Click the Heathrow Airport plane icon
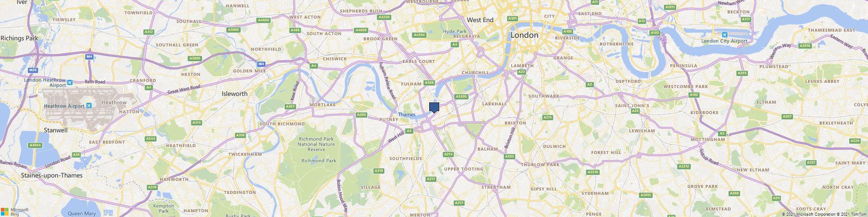Screen dimensions: 868x217 [89, 105]
